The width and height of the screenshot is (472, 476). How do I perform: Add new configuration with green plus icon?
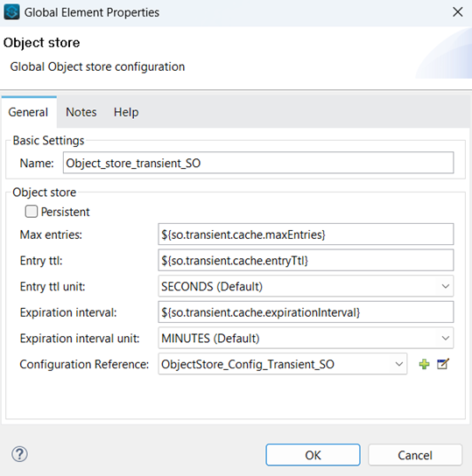[424, 364]
